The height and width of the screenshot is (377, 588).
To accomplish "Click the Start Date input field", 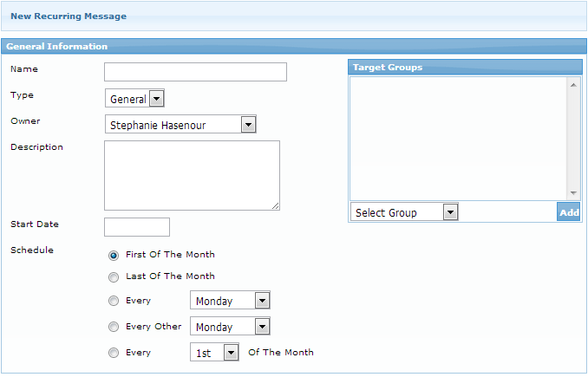I will pos(137,227).
